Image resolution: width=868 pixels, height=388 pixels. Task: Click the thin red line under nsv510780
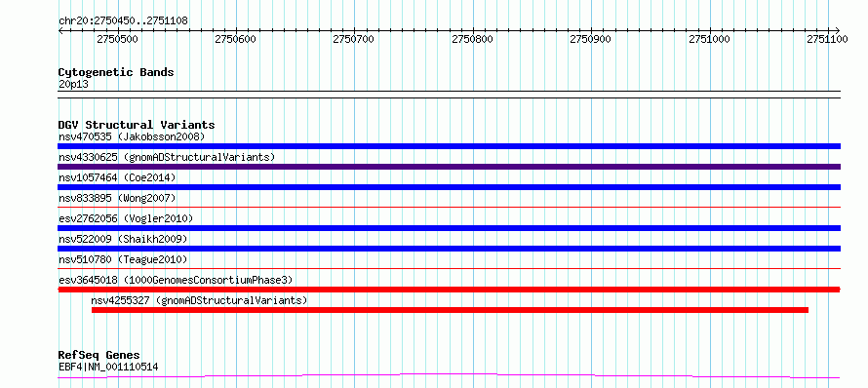click(449, 269)
